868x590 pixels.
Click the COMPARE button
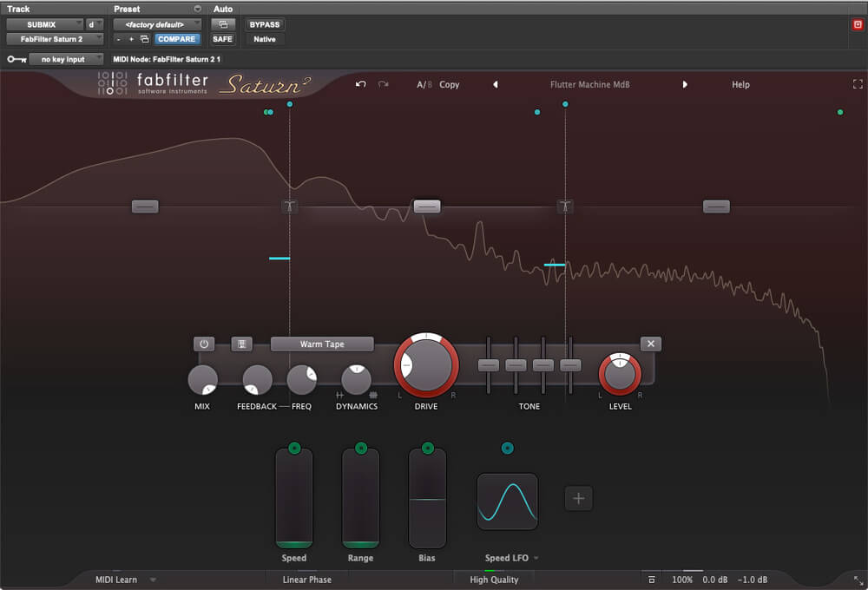pyautogui.click(x=177, y=39)
